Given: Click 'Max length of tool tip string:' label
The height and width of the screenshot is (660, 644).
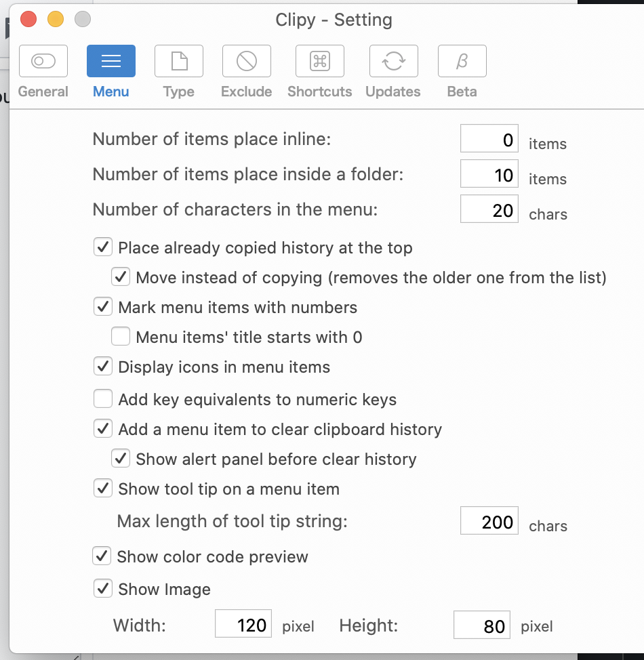Looking at the screenshot, I should tap(232, 522).
